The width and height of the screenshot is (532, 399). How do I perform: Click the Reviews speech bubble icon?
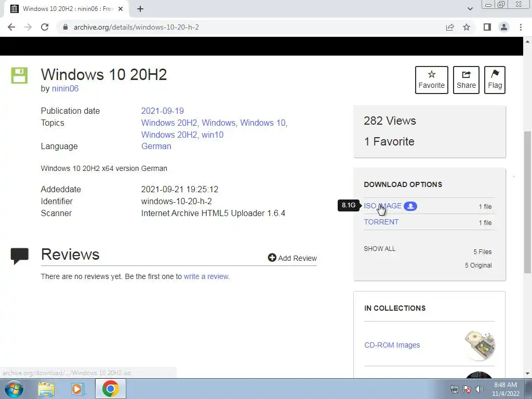pos(20,256)
